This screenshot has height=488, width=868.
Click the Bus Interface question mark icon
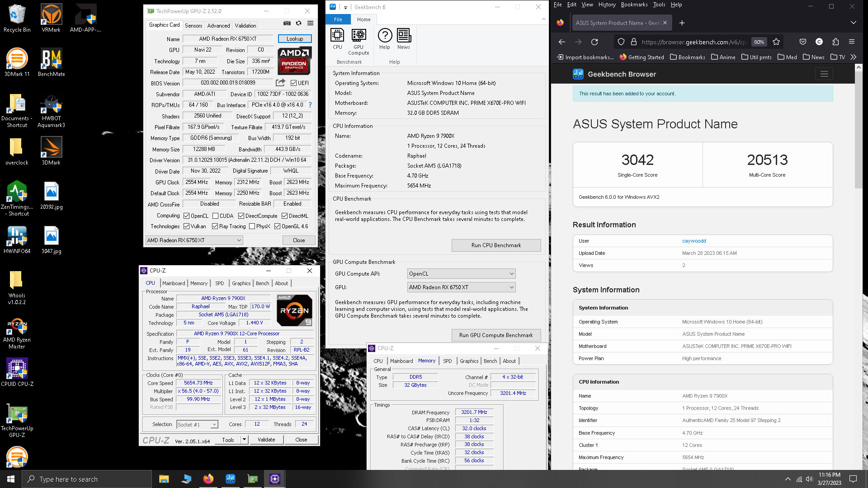[x=310, y=105]
